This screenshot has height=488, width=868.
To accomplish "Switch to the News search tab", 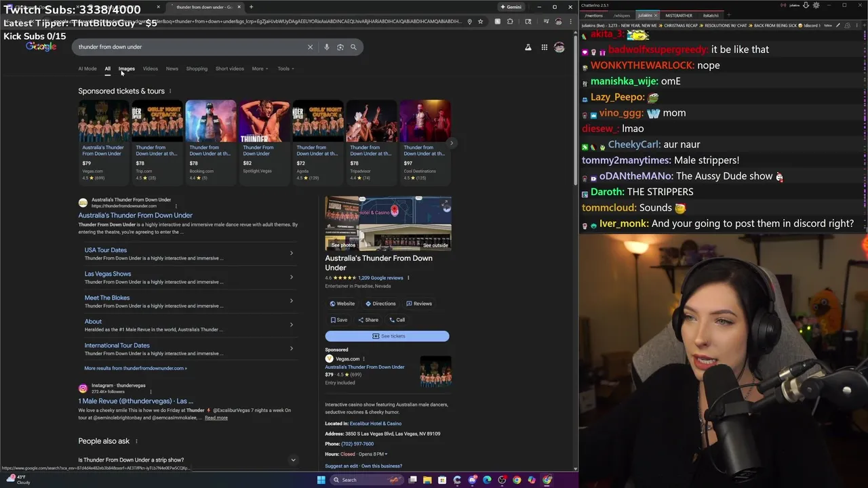I will [172, 68].
